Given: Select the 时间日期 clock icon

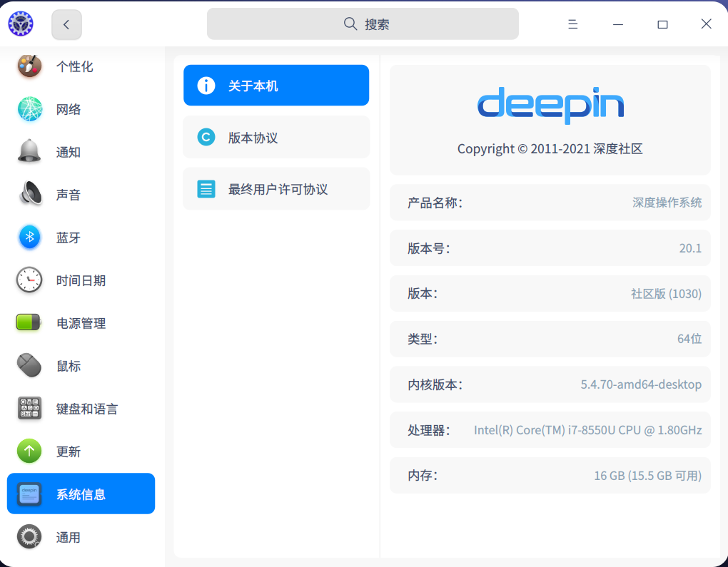Looking at the screenshot, I should [29, 280].
